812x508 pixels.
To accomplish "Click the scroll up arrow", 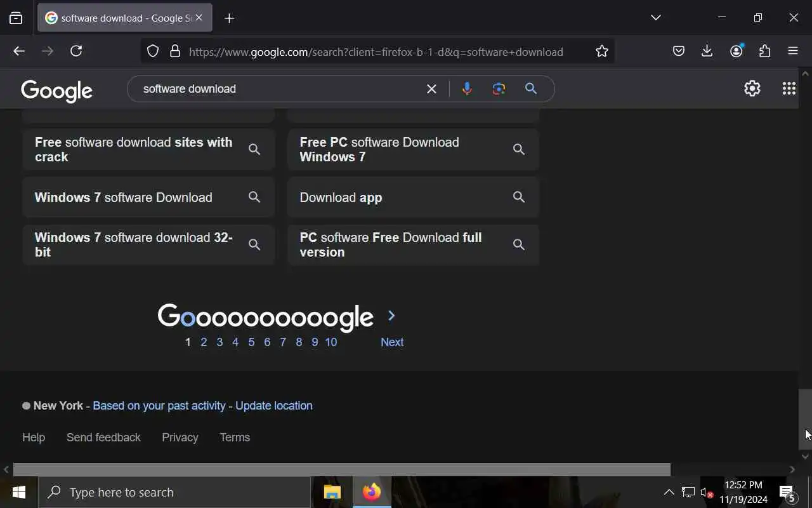I will point(806,74).
